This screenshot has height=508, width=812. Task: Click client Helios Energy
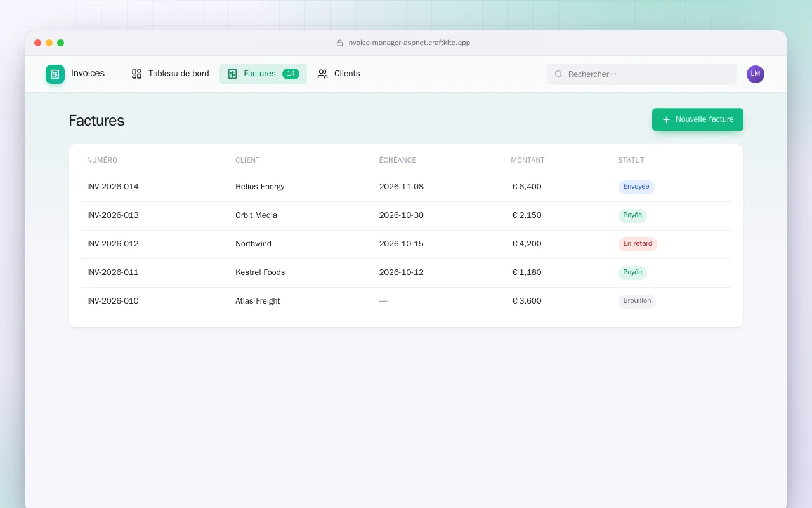pos(260,187)
